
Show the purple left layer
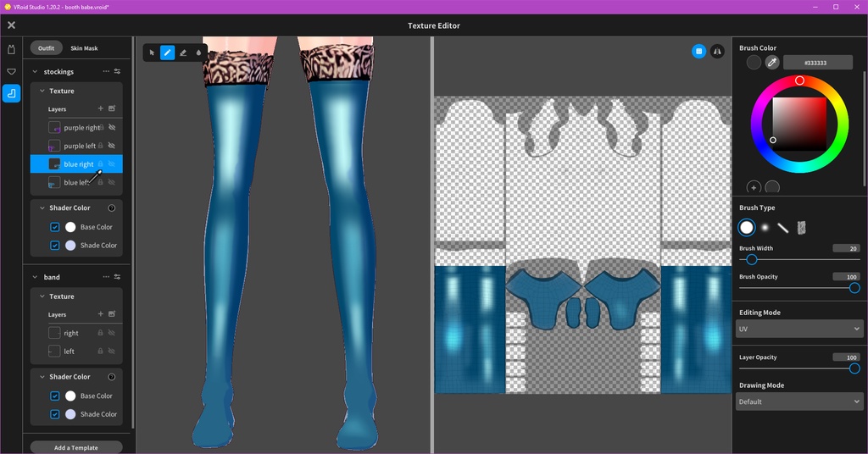tap(112, 146)
